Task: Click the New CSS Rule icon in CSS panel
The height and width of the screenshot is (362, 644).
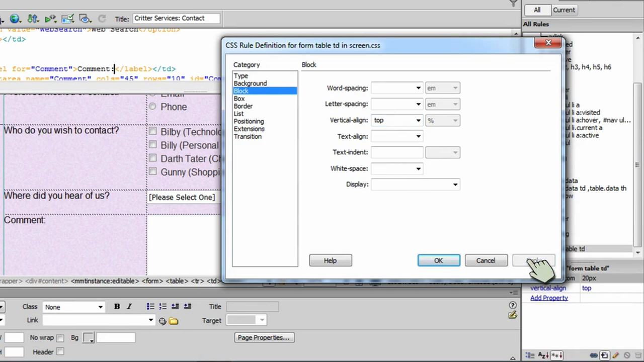Action: pos(604,355)
